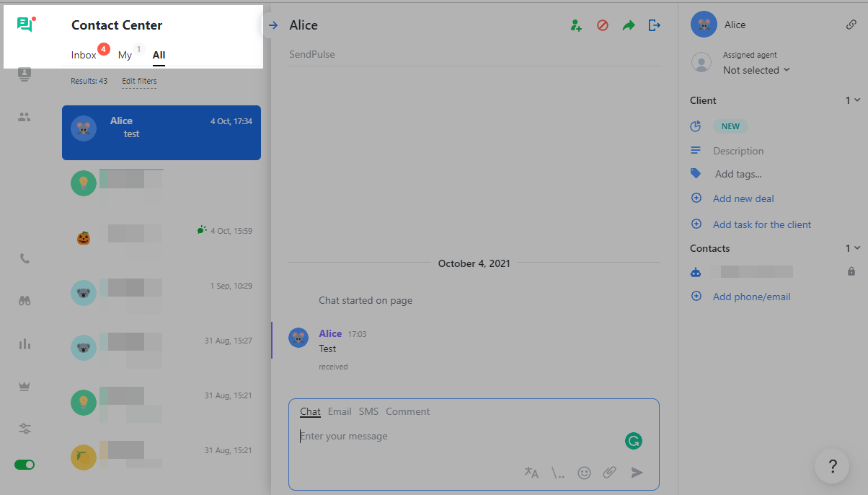This screenshot has height=495, width=868.
Task: Open emoji picker in message box
Action: coord(585,473)
